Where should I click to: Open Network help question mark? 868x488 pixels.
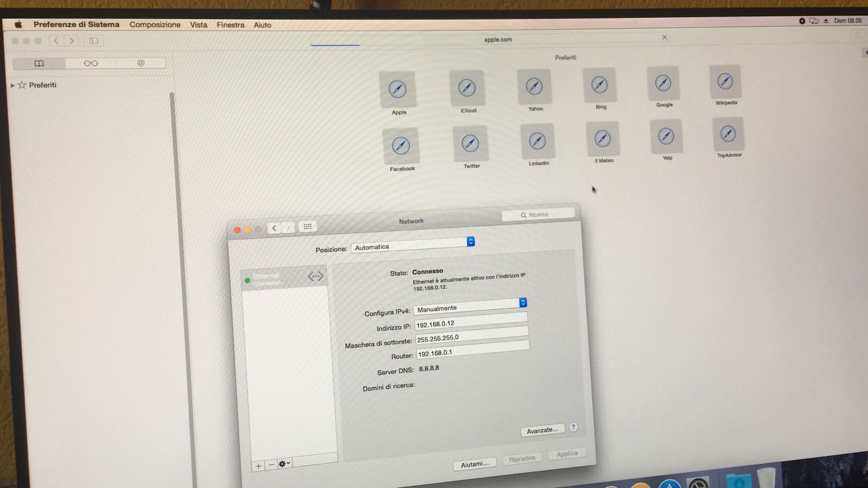(x=573, y=427)
